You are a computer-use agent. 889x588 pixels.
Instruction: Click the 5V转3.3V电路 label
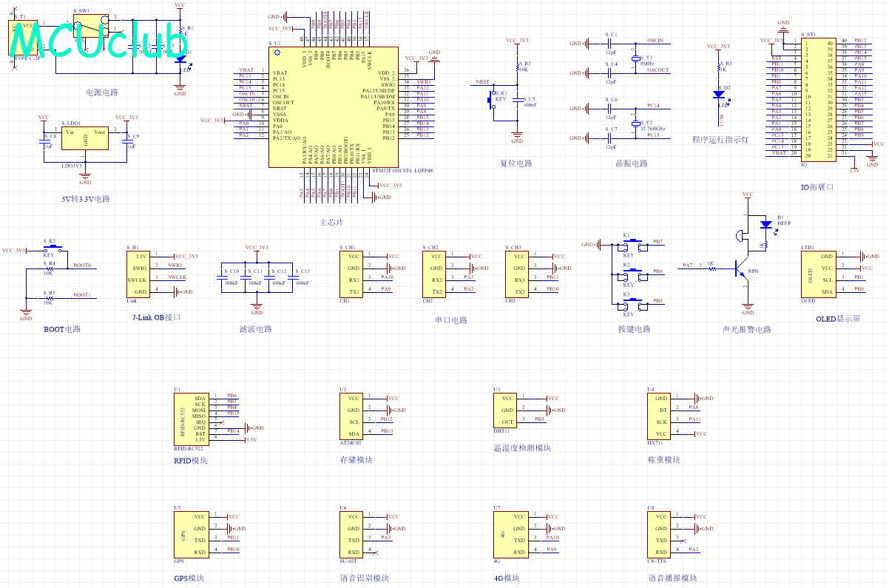click(86, 199)
